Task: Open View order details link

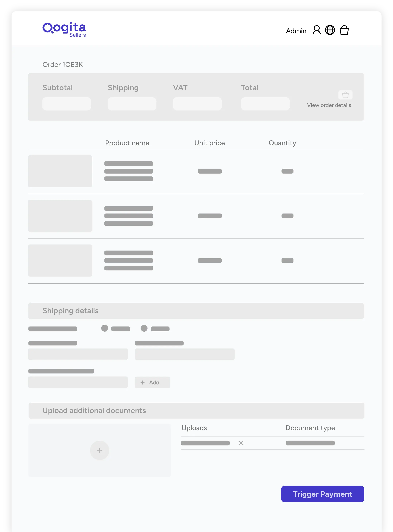Action: [329, 105]
